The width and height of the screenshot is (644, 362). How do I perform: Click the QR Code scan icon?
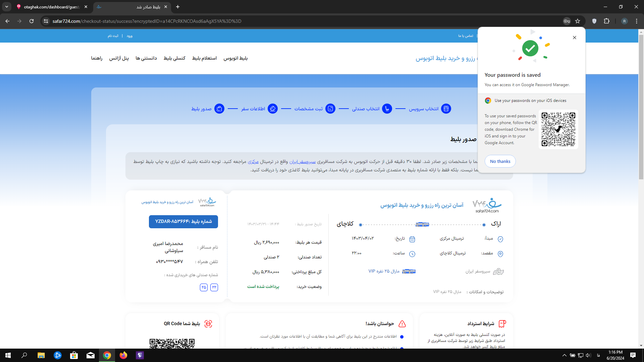coord(208,324)
